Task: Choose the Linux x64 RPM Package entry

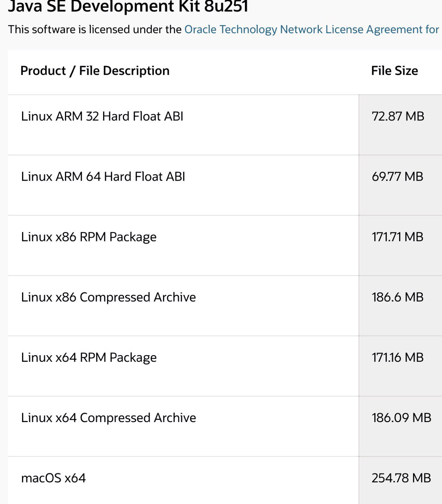Action: (x=89, y=358)
